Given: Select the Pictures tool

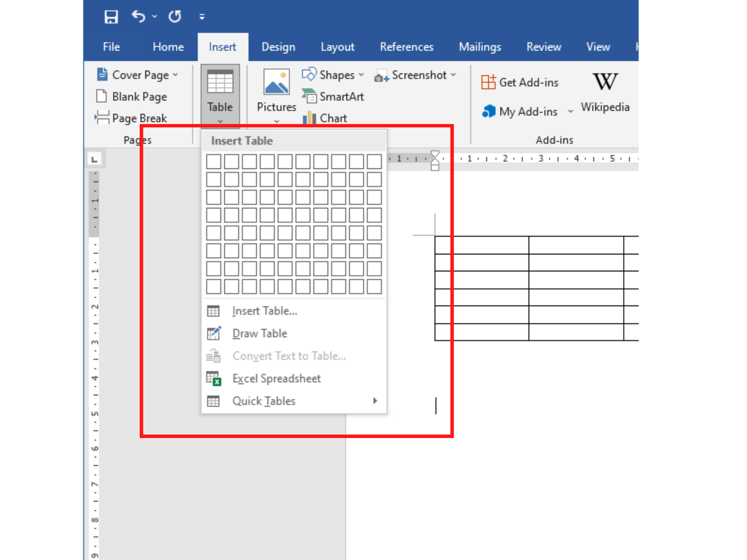Looking at the screenshot, I should coord(276,90).
